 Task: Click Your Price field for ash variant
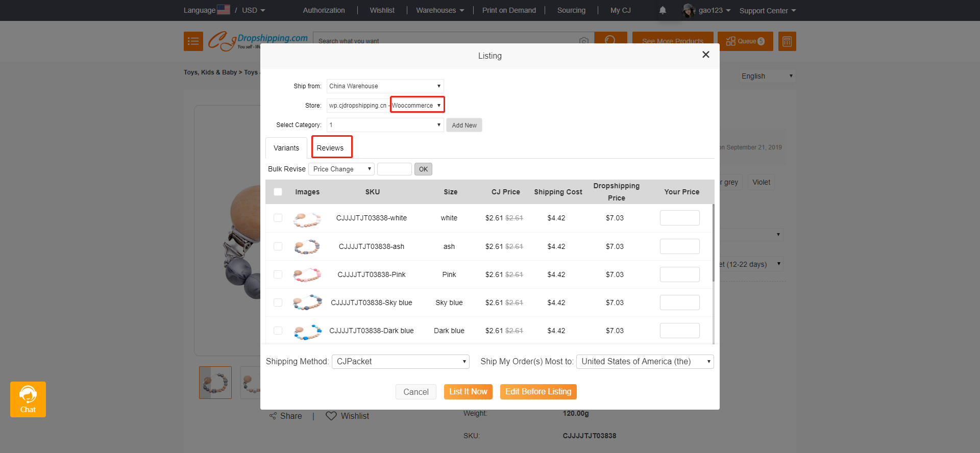[x=679, y=246]
